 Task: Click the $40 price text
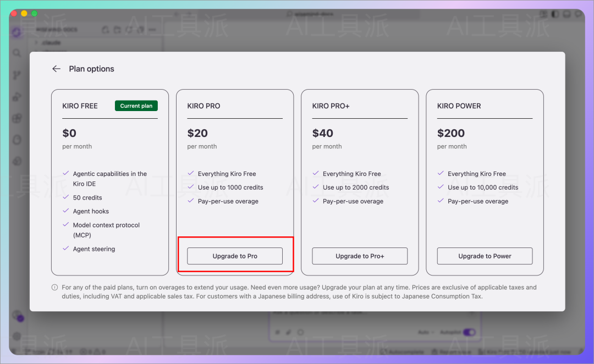pyautogui.click(x=323, y=133)
